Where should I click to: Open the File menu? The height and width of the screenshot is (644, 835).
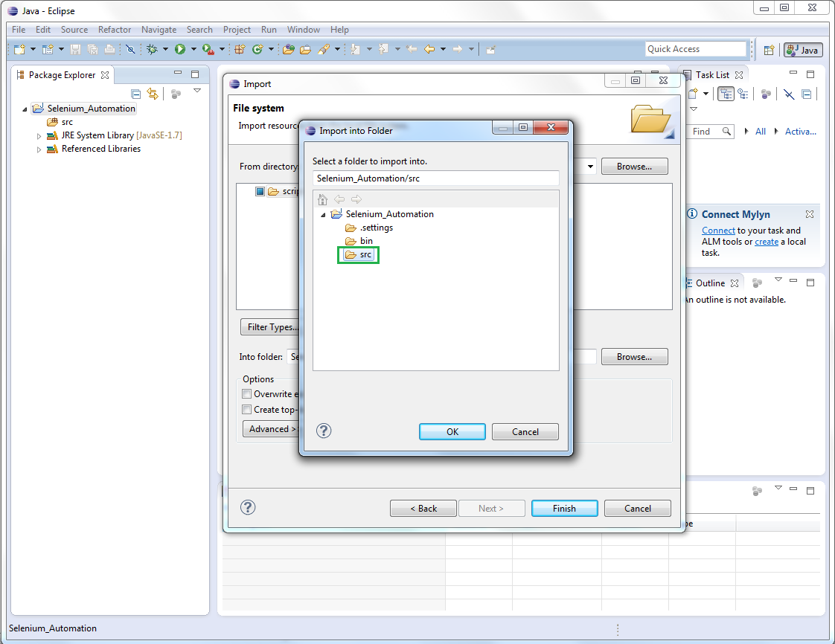(x=19, y=30)
